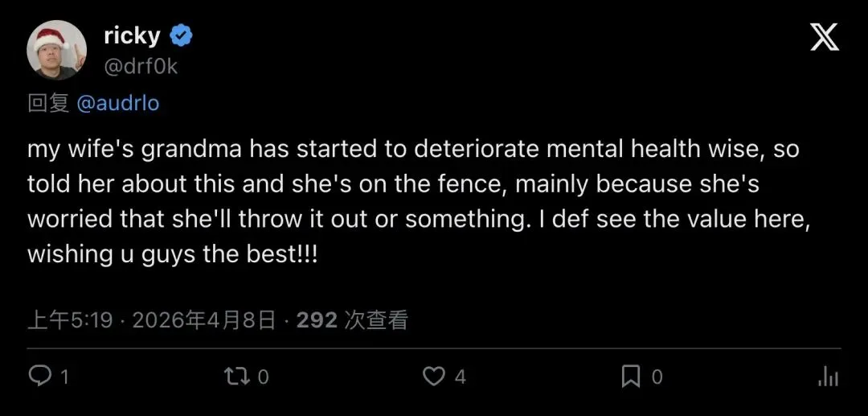Click the display name ricky
Image resolution: width=868 pixels, height=416 pixels.
point(132,36)
